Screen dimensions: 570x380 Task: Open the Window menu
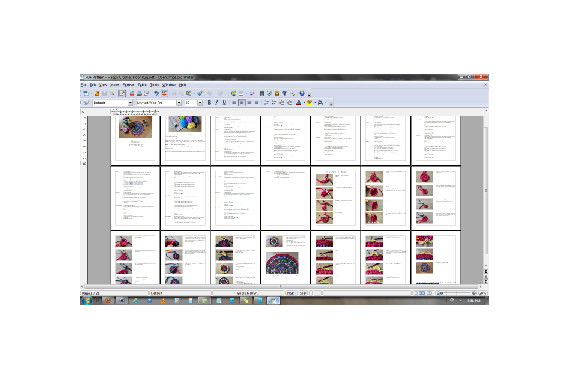[169, 85]
